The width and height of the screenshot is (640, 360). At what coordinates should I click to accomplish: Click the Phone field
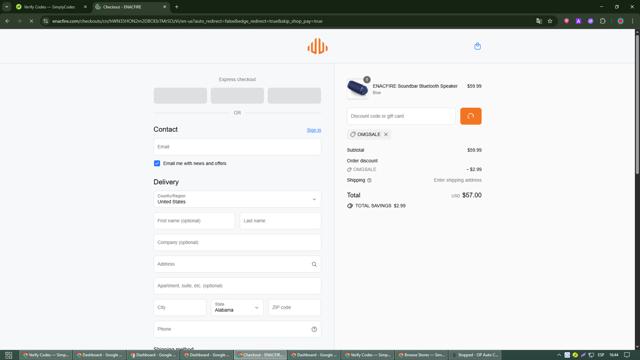237,329
